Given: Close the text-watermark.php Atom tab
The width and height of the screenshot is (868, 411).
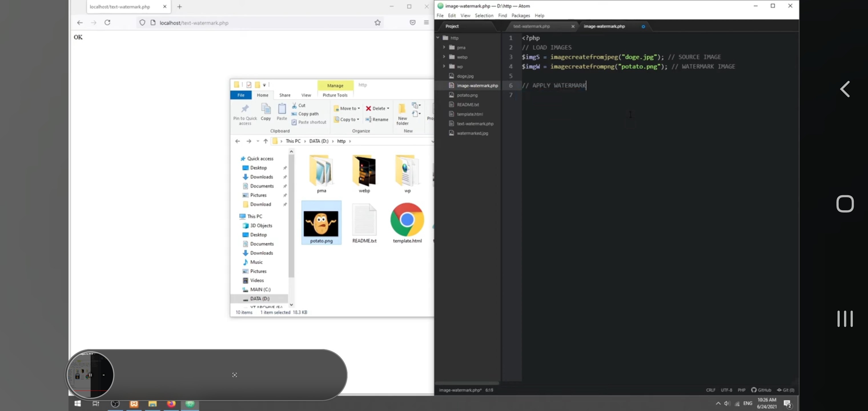Looking at the screenshot, I should (573, 26).
